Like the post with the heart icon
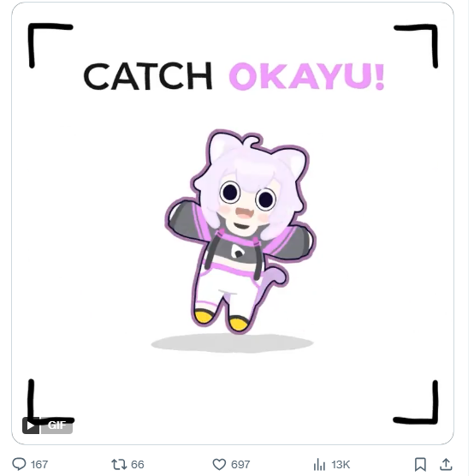 [x=219, y=464]
